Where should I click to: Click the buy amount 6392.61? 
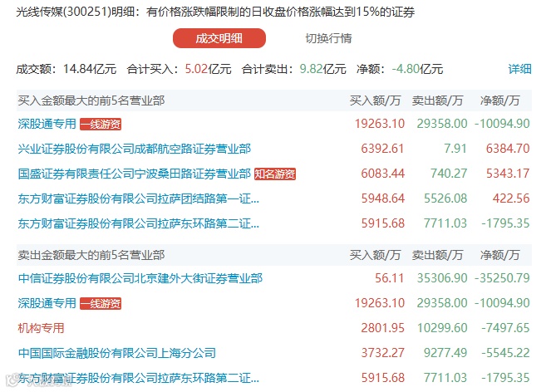coord(382,149)
